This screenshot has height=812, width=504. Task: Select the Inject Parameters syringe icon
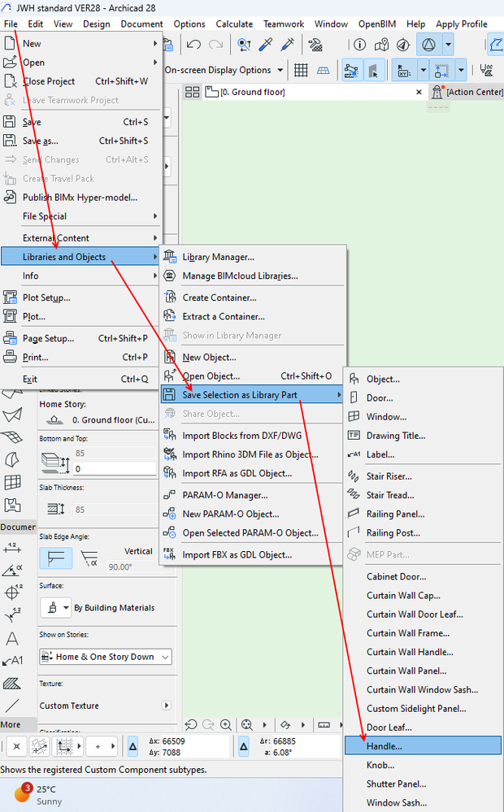tap(288, 45)
